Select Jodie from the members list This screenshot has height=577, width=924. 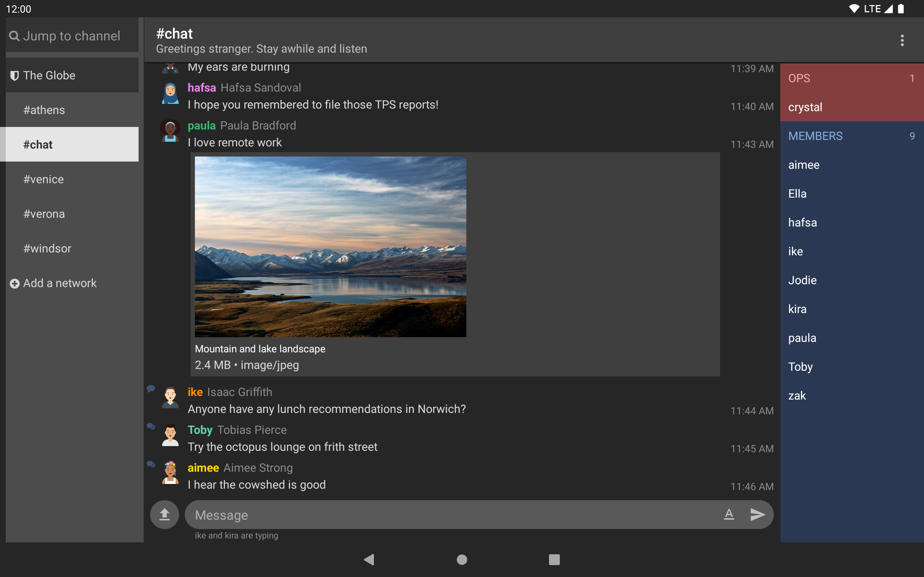[852, 280]
